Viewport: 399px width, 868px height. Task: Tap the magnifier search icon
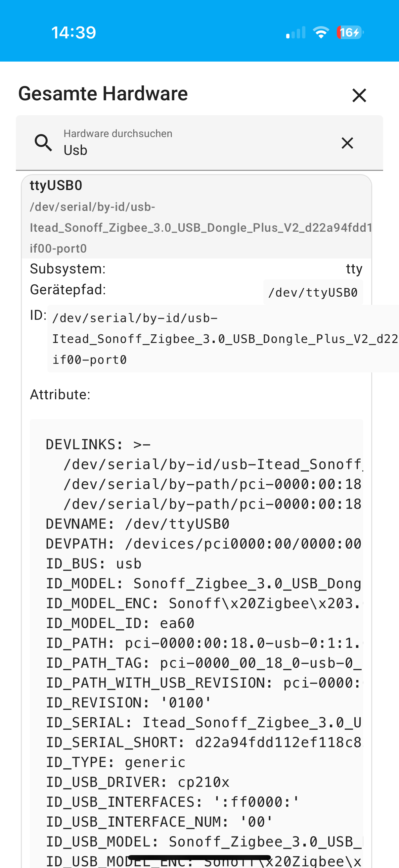44,143
